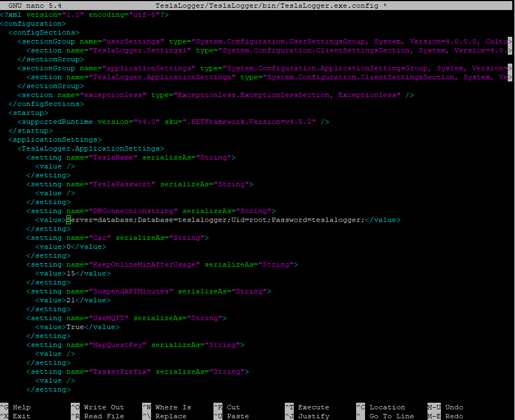Place cursor on the opening <startup> tag
Screen dimensions: 515x420
tap(28, 113)
